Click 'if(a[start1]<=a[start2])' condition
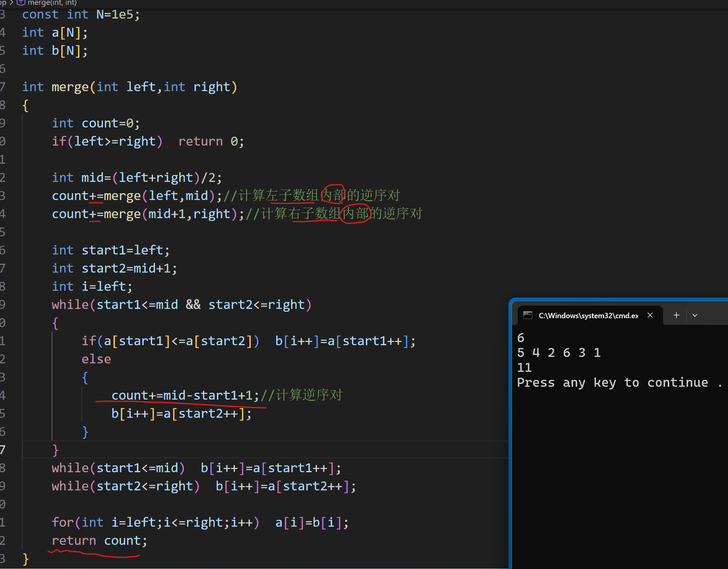Image resolution: width=728 pixels, height=569 pixels. point(170,341)
